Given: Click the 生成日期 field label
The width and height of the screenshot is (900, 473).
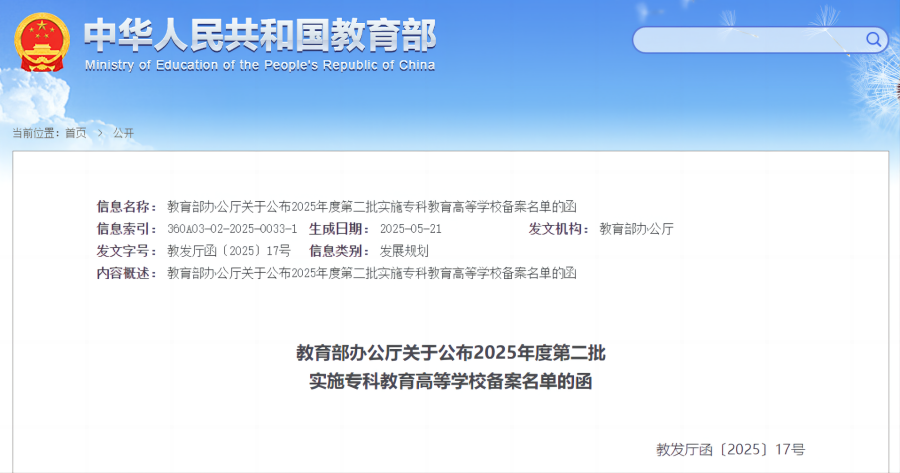Looking at the screenshot, I should (x=340, y=229).
